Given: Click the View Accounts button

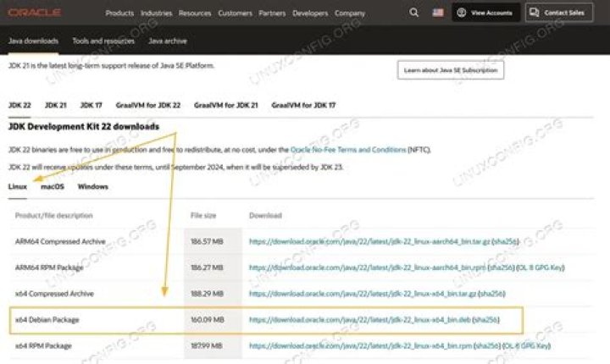Looking at the screenshot, I should point(485,13).
